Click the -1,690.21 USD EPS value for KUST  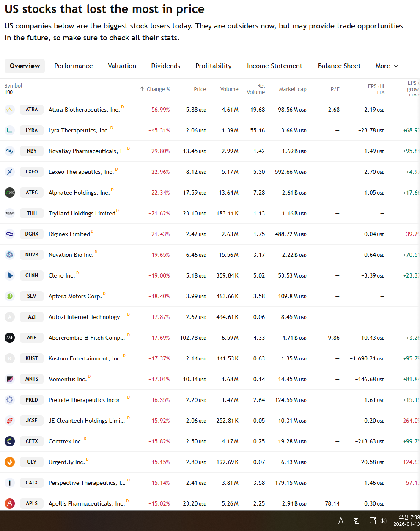point(367,358)
